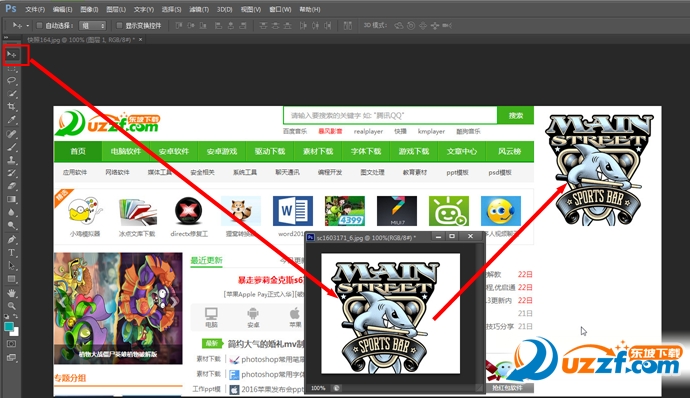Toggle Quick Mask mode icon
The width and height of the screenshot is (690, 398).
12,344
